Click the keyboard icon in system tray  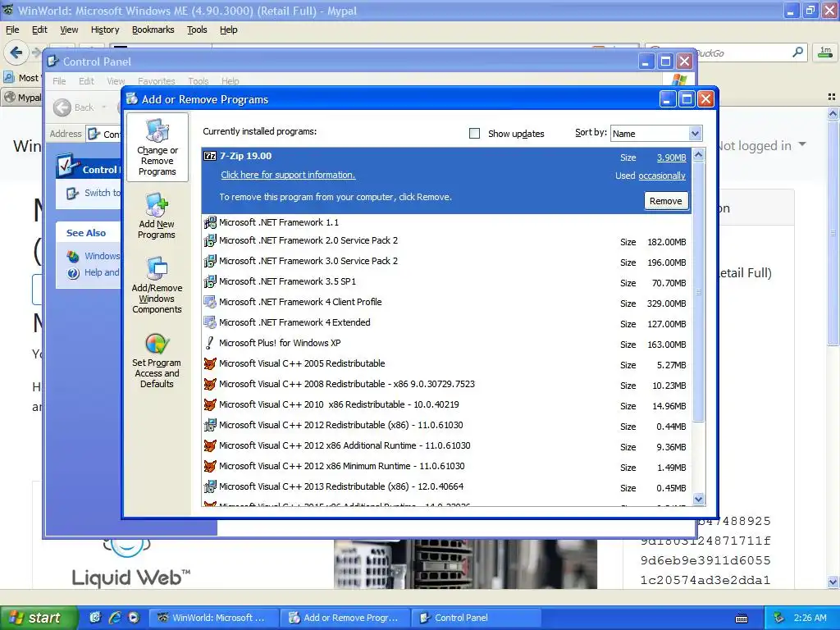742,619
